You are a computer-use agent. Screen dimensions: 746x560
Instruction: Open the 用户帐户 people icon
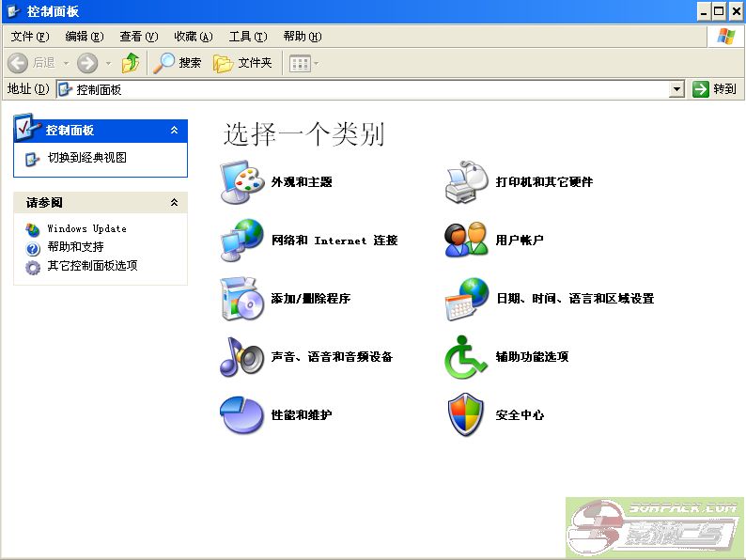466,241
